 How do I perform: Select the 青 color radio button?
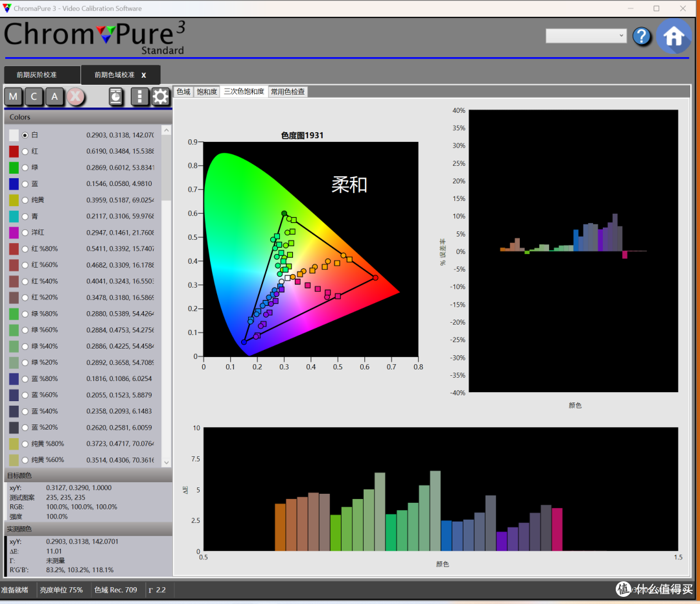[x=25, y=216]
